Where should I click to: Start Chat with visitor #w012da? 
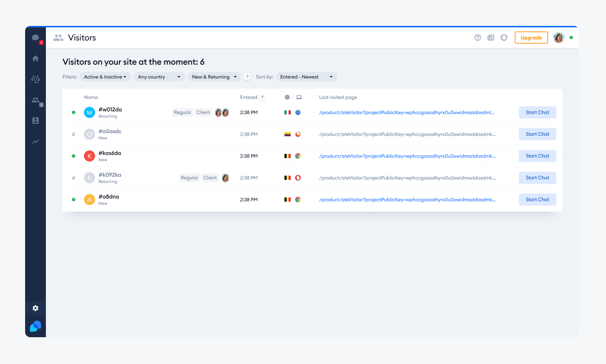pyautogui.click(x=538, y=112)
